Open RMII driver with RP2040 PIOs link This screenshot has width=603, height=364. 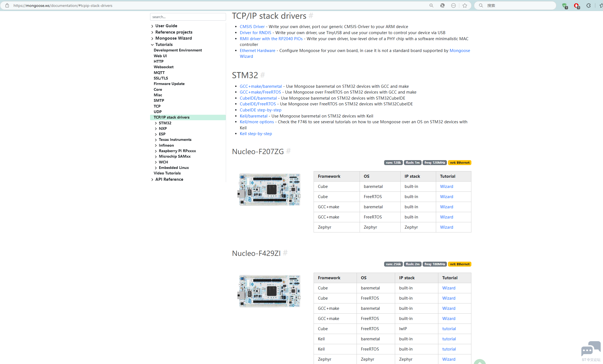pyautogui.click(x=271, y=39)
